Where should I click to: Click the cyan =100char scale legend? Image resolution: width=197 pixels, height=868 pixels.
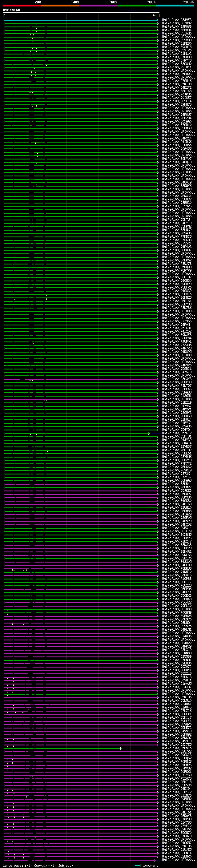click(146, 865)
